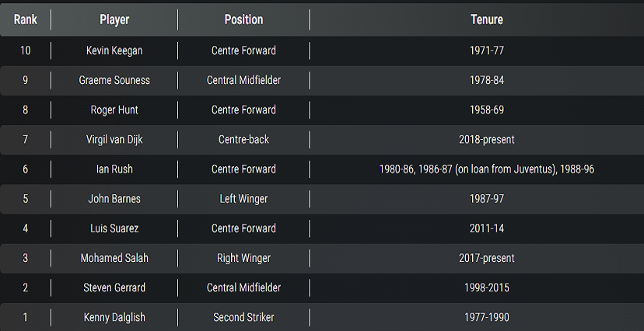Click the Left Winger position cell

[x=243, y=199]
